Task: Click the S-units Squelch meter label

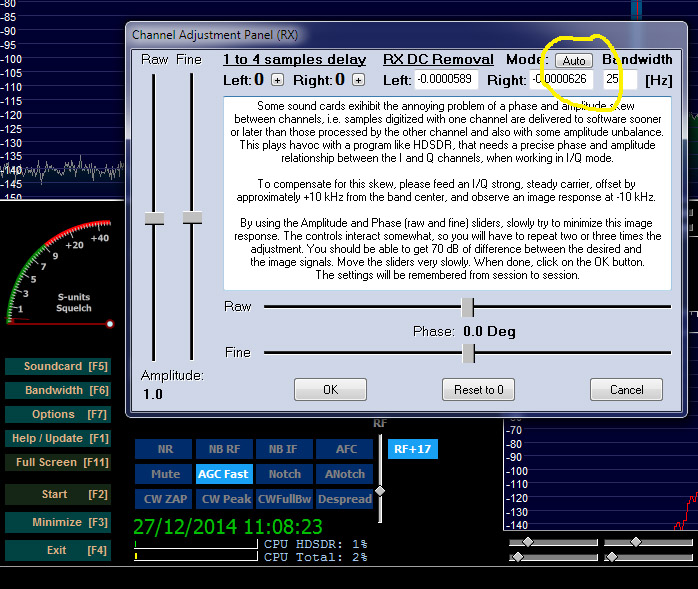Action: coord(74,303)
